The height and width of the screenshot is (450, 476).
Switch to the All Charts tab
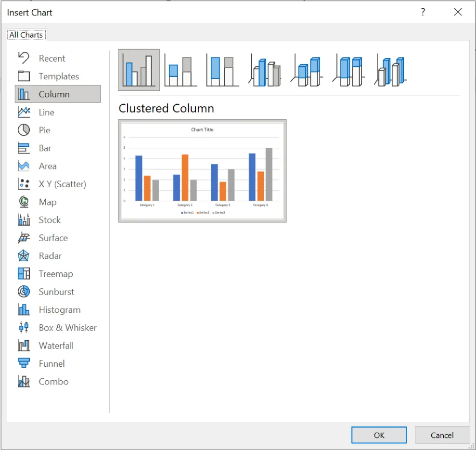pos(26,34)
